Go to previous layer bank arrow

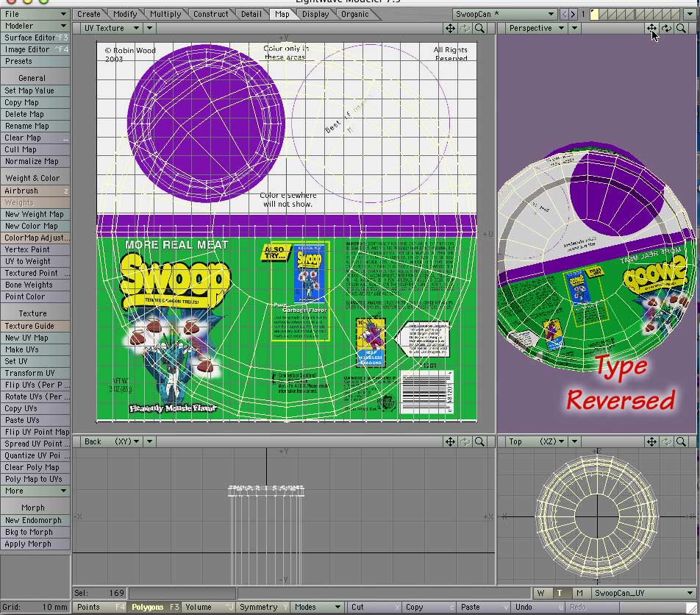[x=564, y=14]
